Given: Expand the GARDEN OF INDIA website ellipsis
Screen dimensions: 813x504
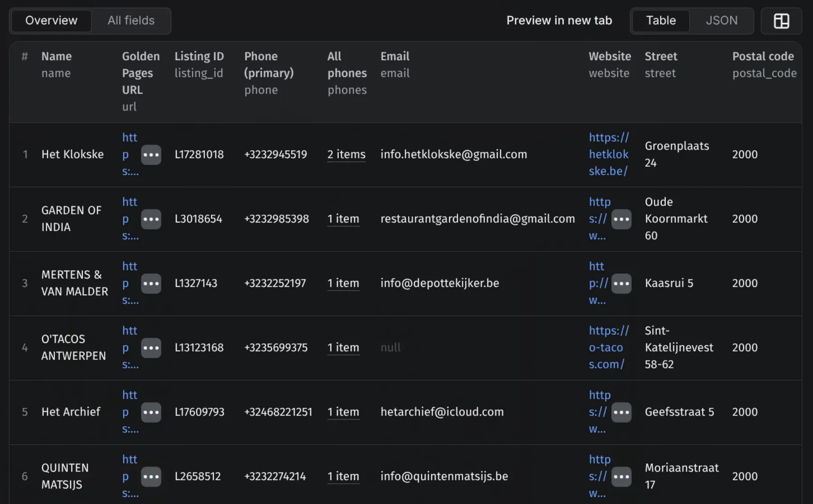Looking at the screenshot, I should (621, 219).
